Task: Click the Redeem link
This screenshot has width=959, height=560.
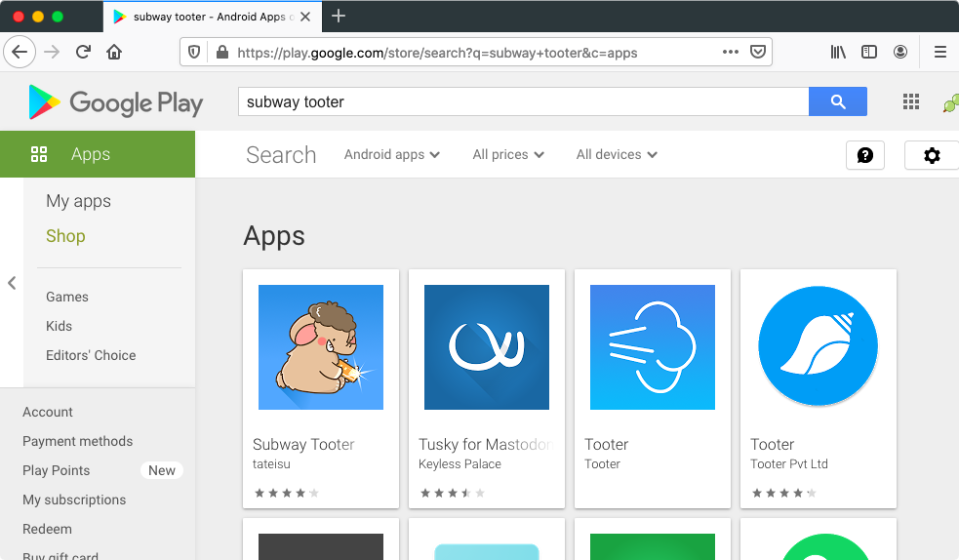Action: [47, 530]
